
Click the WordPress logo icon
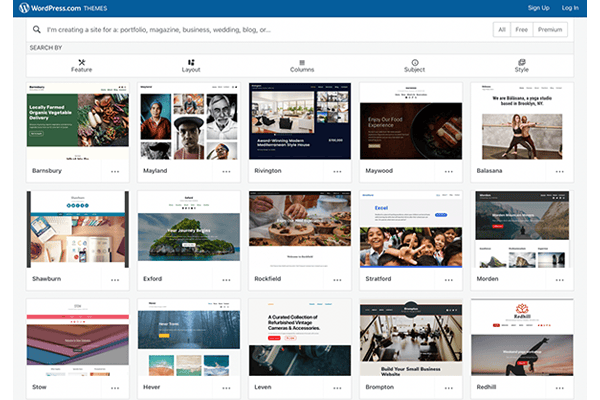[x=24, y=8]
